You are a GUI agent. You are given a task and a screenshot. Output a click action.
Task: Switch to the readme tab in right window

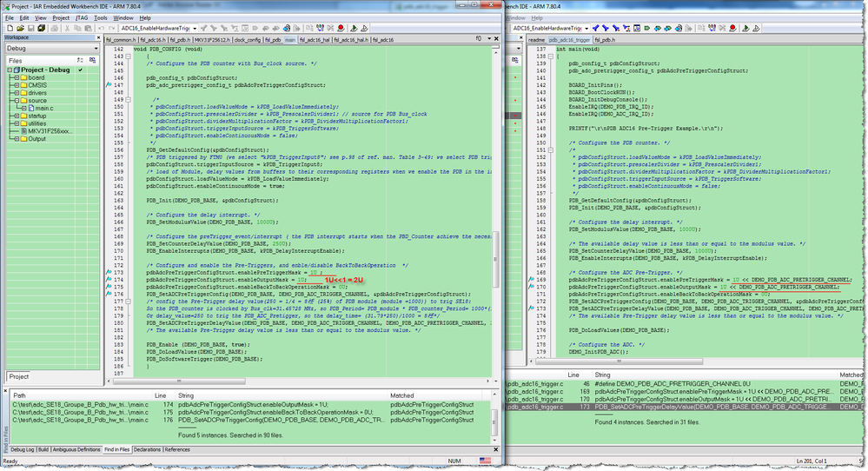pyautogui.click(x=536, y=40)
